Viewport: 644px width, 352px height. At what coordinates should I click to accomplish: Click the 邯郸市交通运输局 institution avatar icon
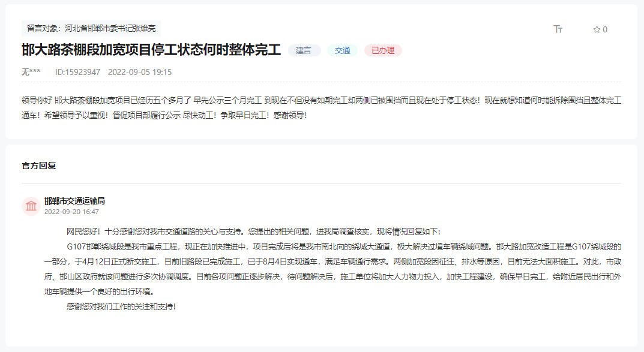pos(31,206)
